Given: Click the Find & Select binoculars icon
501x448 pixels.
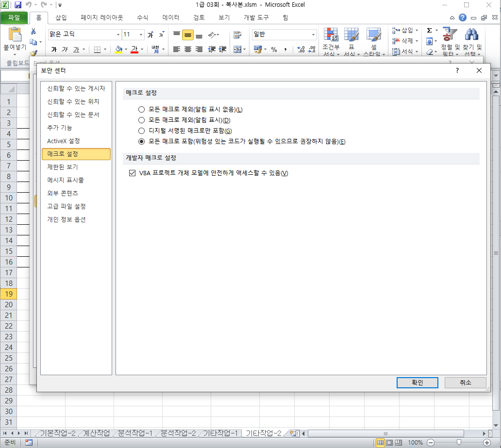Looking at the screenshot, I should [471, 35].
